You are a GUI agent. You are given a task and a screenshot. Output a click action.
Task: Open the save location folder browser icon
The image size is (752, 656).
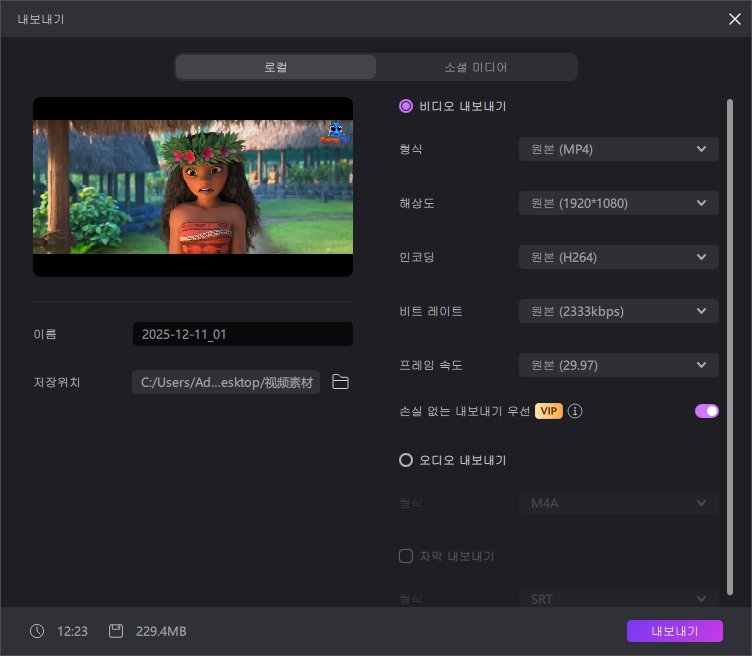click(341, 382)
